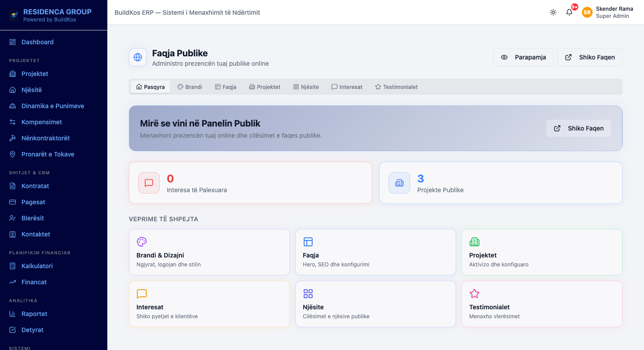Click the Skender Rama user name
Screen dimensions: 644x350
(614, 9)
